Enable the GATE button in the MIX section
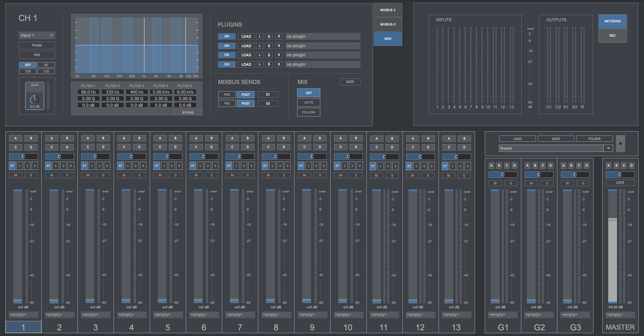Screen dimensions: 644x336 [x=350, y=82]
